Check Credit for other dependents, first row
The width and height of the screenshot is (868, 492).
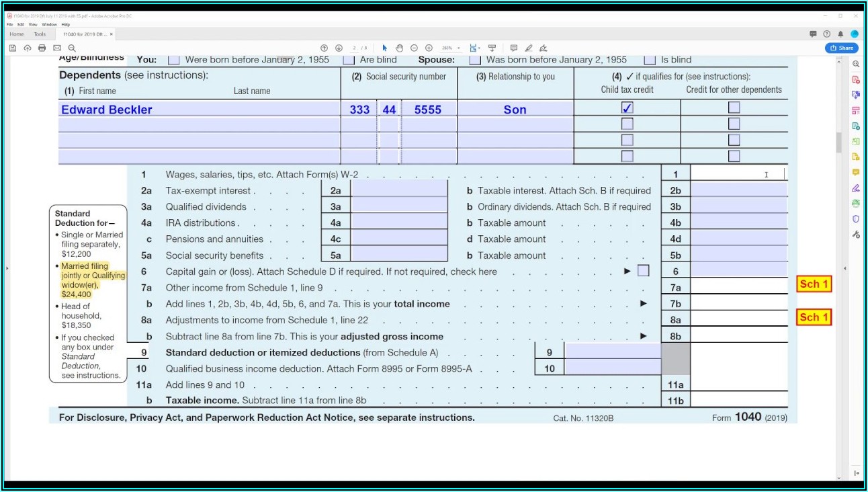pos(734,108)
